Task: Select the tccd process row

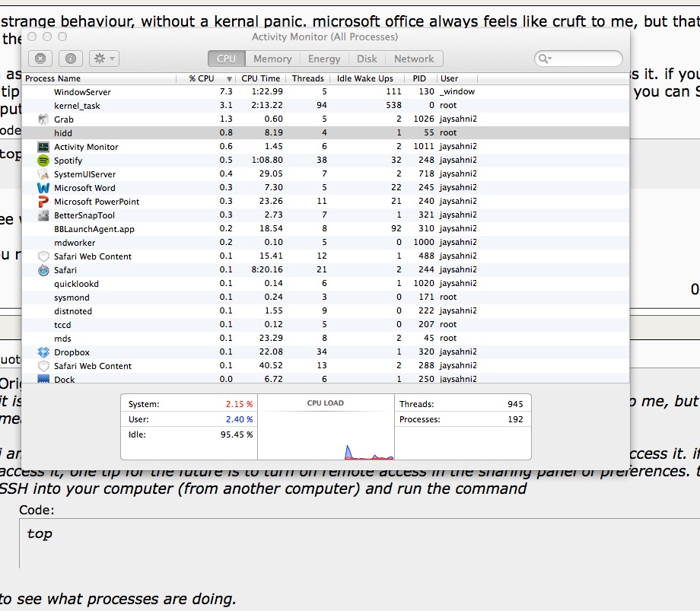Action: [326, 324]
